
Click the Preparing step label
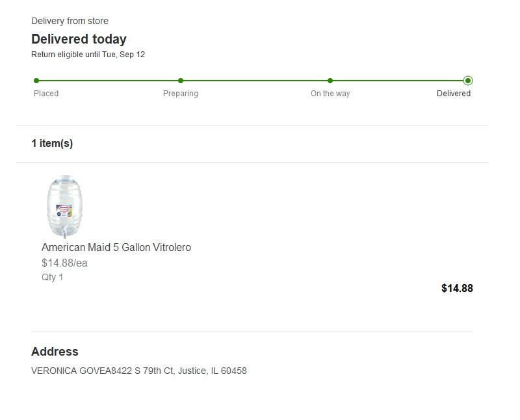pyautogui.click(x=181, y=94)
